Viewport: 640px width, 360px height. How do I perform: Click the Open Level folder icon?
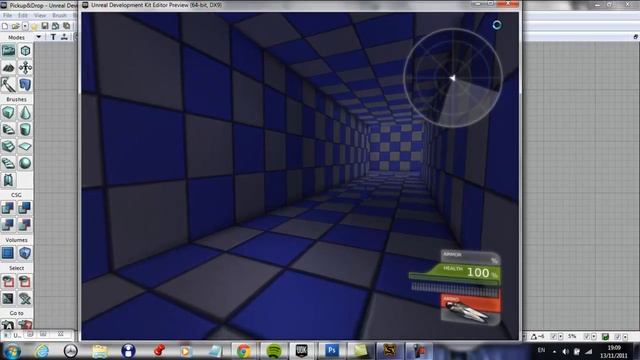coord(16,26)
